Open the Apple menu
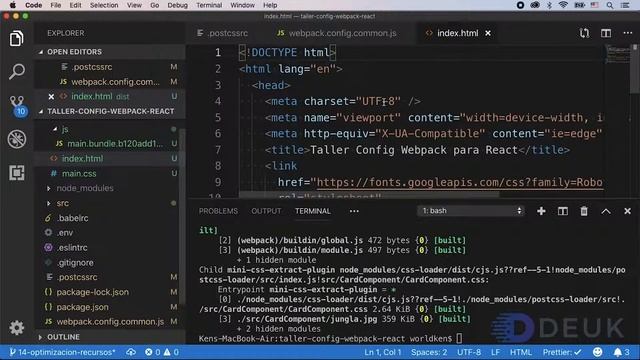The image size is (640, 360). click(x=13, y=5)
